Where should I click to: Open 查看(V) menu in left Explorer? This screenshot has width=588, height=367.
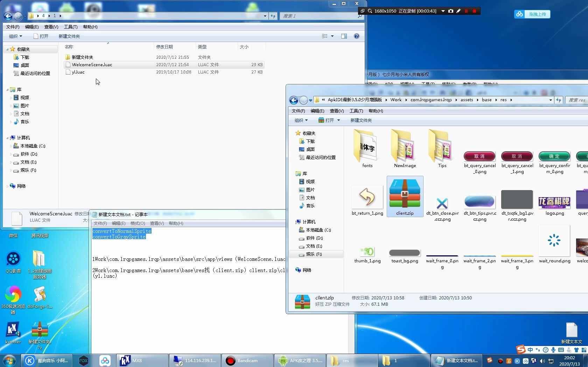(x=51, y=27)
